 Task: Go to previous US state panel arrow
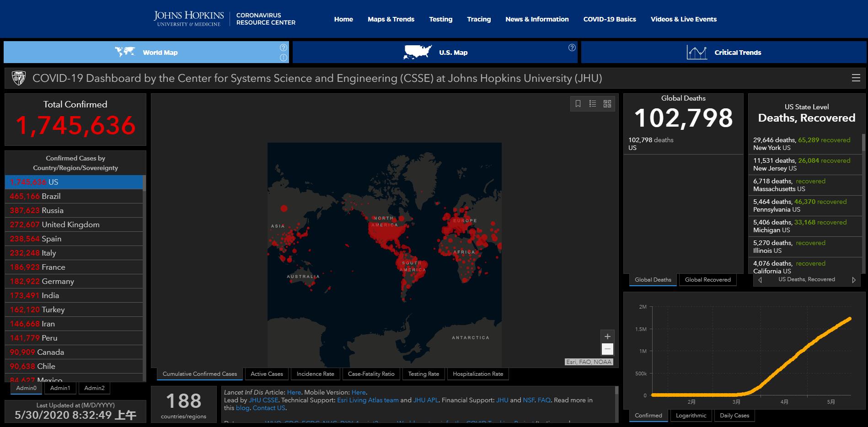pyautogui.click(x=760, y=280)
